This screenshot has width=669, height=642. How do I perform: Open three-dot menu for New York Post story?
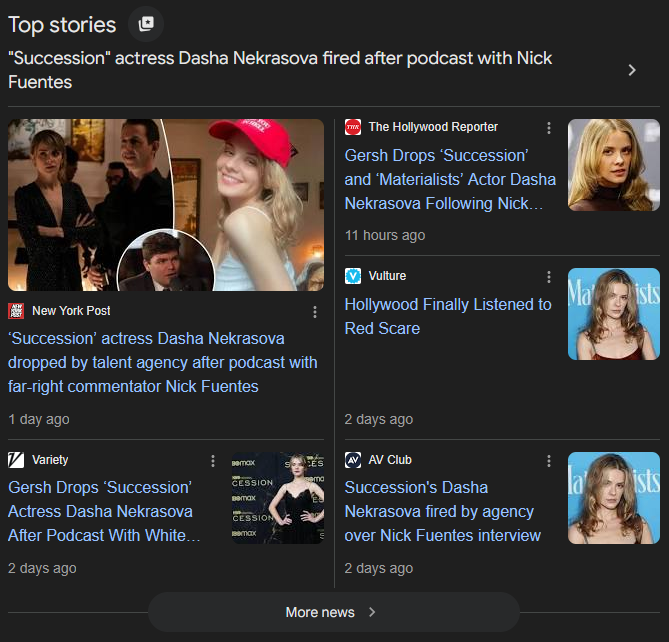coord(315,312)
